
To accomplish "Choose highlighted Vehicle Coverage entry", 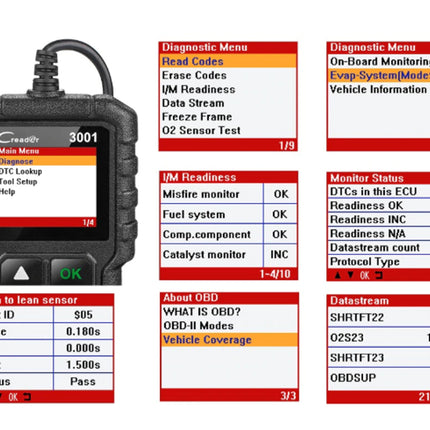I will tap(229, 340).
